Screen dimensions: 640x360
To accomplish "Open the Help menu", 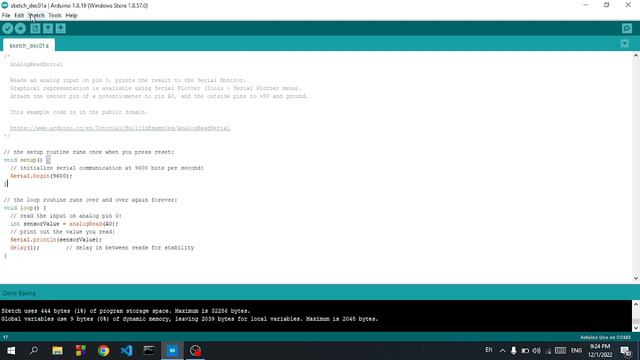I will click(71, 16).
